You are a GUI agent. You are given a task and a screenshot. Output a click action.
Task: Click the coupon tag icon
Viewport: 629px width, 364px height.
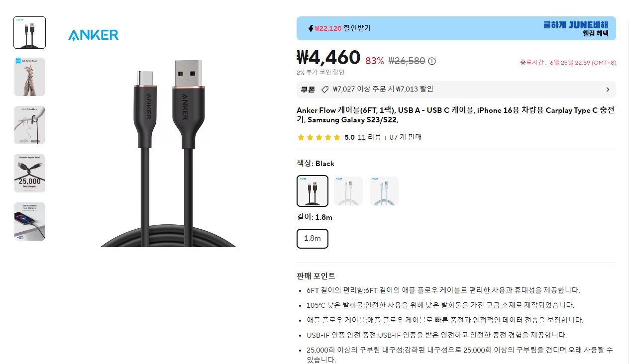(x=325, y=90)
